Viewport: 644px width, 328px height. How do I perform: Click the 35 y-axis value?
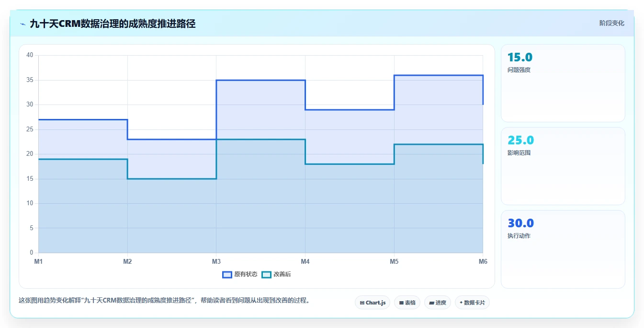[x=30, y=80]
